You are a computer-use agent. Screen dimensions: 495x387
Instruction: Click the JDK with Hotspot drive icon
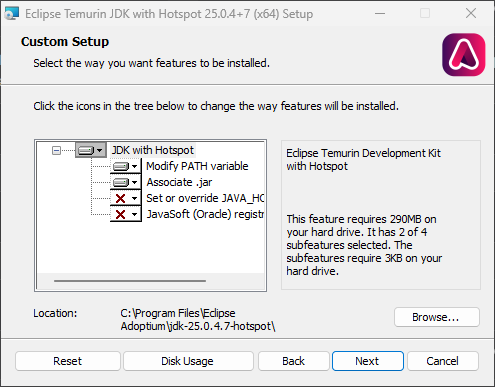pos(86,151)
